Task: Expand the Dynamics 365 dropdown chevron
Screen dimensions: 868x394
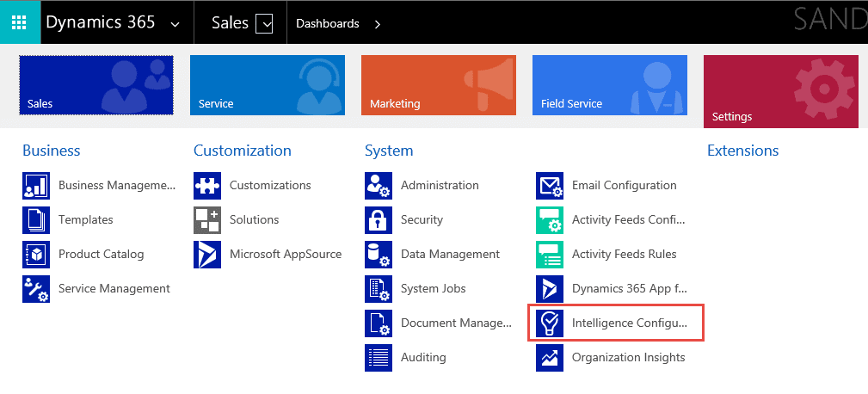Action: 175,24
